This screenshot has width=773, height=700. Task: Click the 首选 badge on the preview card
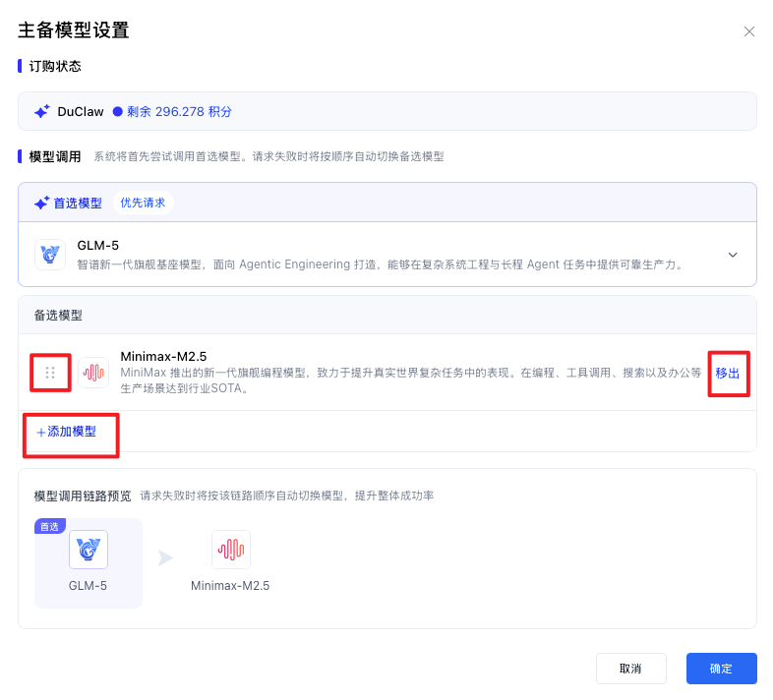pos(48,527)
